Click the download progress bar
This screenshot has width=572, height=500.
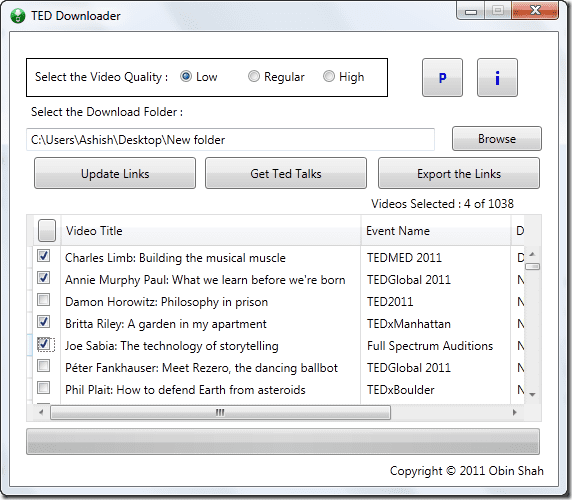pyautogui.click(x=283, y=442)
